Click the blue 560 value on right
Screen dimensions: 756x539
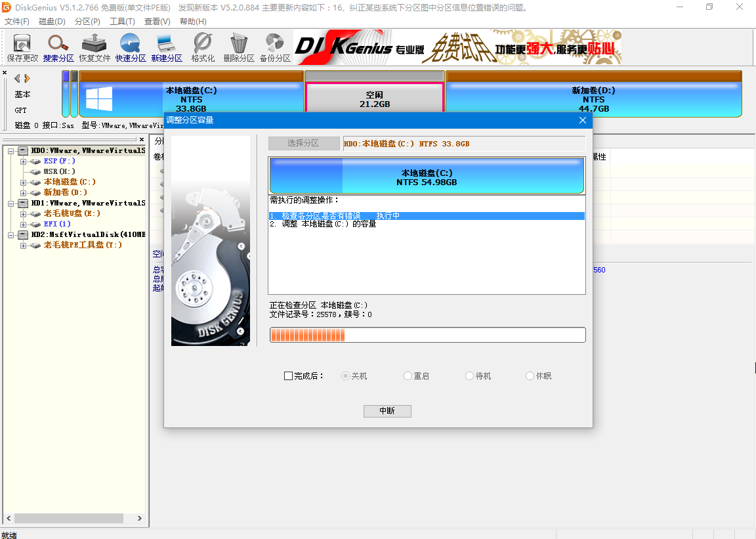[x=599, y=270]
